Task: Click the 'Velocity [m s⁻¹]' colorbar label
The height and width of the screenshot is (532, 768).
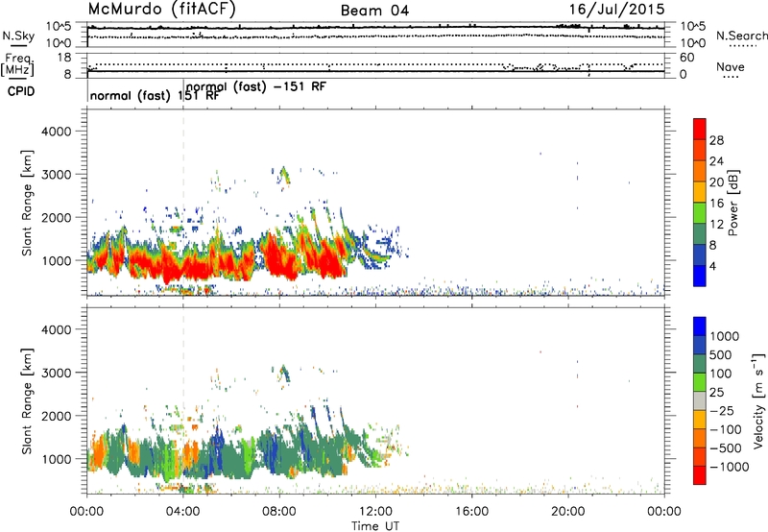Action: pos(758,400)
